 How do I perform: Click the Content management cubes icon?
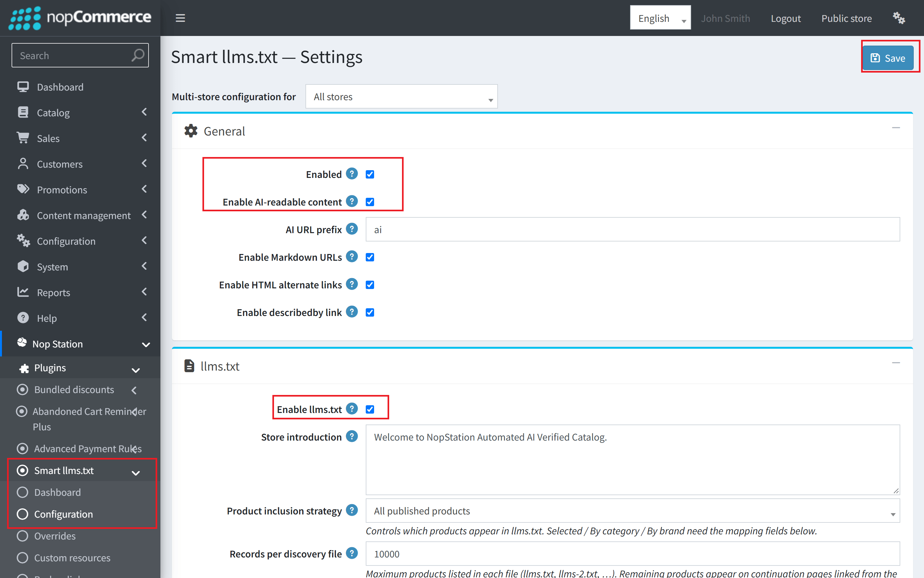click(x=23, y=215)
